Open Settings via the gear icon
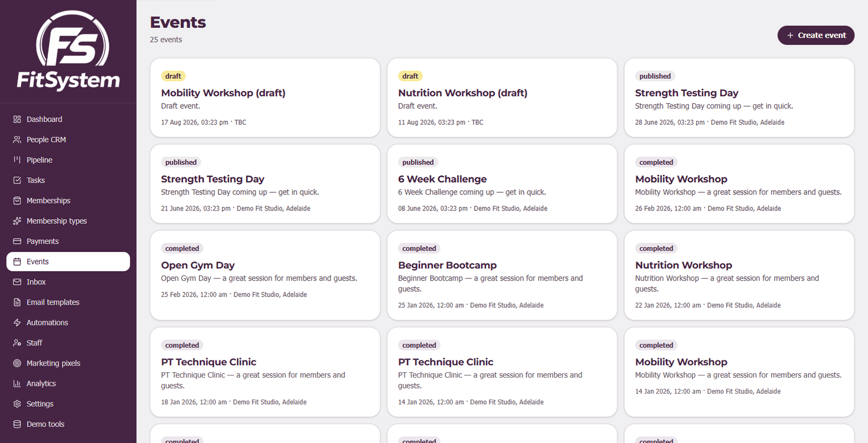The height and width of the screenshot is (443, 868). [x=17, y=404]
